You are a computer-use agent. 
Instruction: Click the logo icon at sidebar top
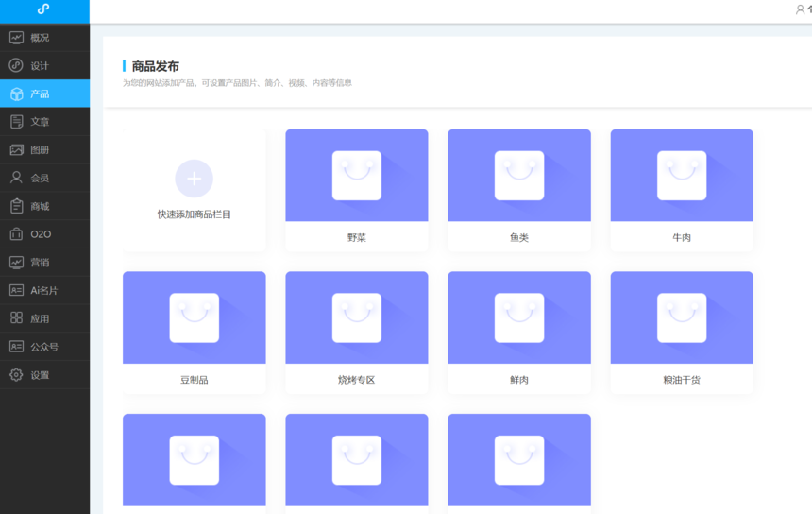pos(43,9)
